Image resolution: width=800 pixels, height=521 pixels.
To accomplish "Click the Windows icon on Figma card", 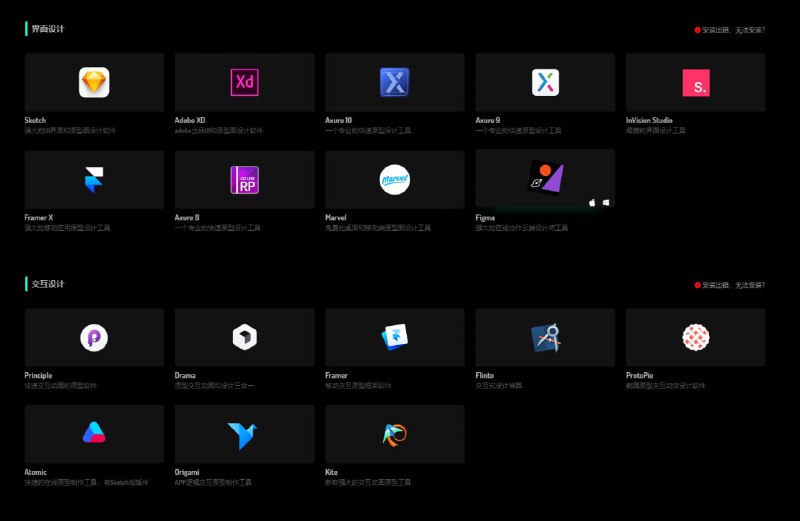I will point(606,202).
